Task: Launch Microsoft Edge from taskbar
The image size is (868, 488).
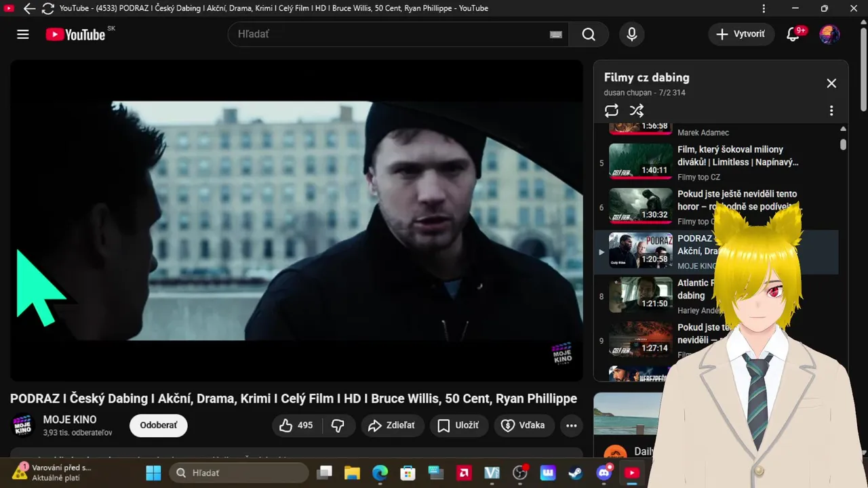Action: click(x=380, y=472)
